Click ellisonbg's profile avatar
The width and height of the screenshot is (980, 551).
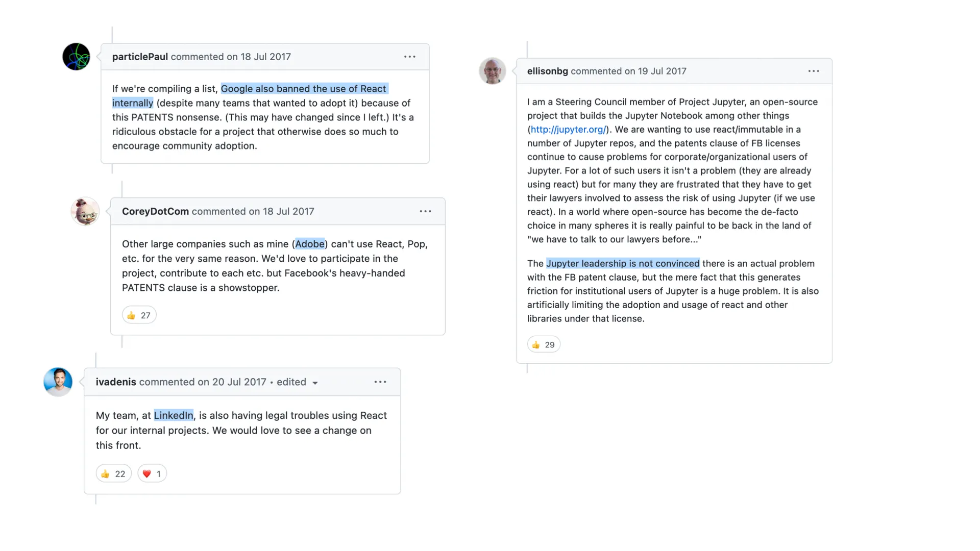pyautogui.click(x=492, y=71)
